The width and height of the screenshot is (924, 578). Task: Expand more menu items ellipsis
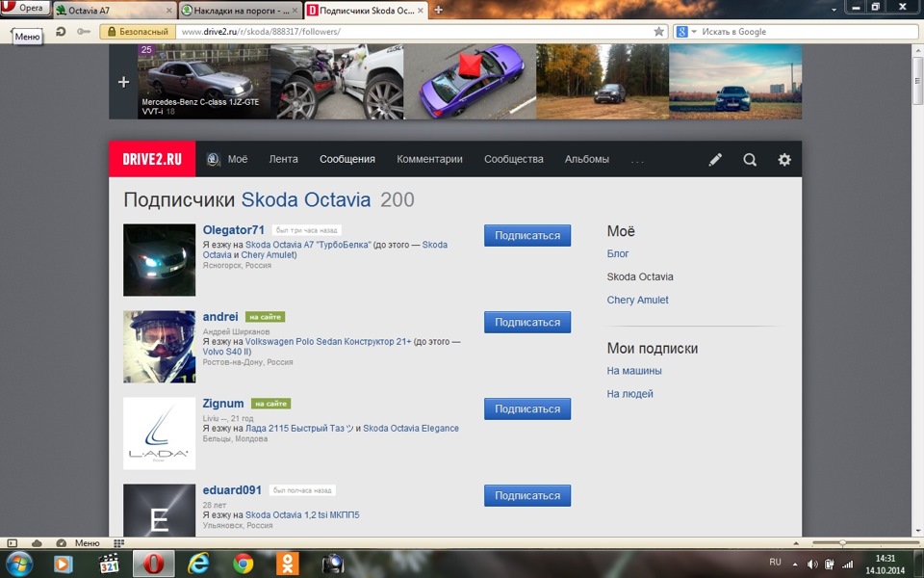pyautogui.click(x=637, y=161)
